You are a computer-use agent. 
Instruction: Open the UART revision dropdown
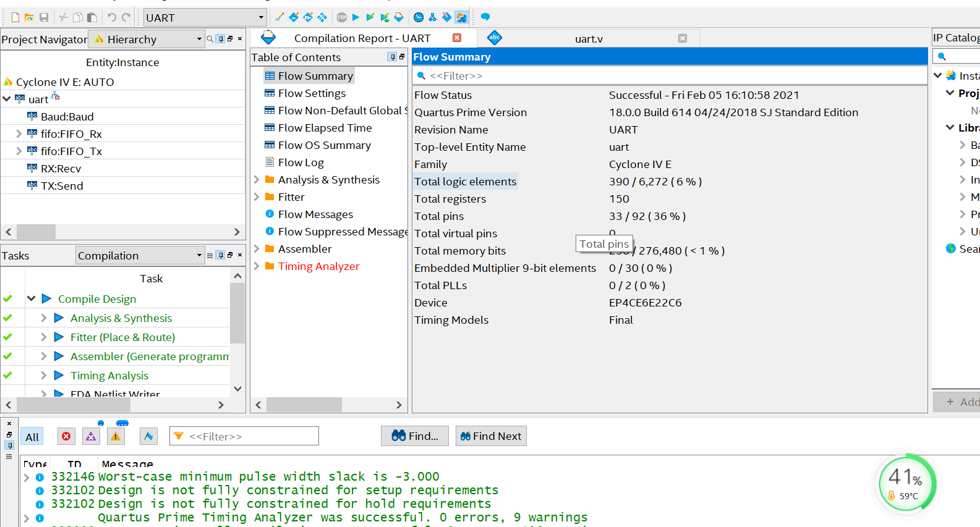(205, 17)
